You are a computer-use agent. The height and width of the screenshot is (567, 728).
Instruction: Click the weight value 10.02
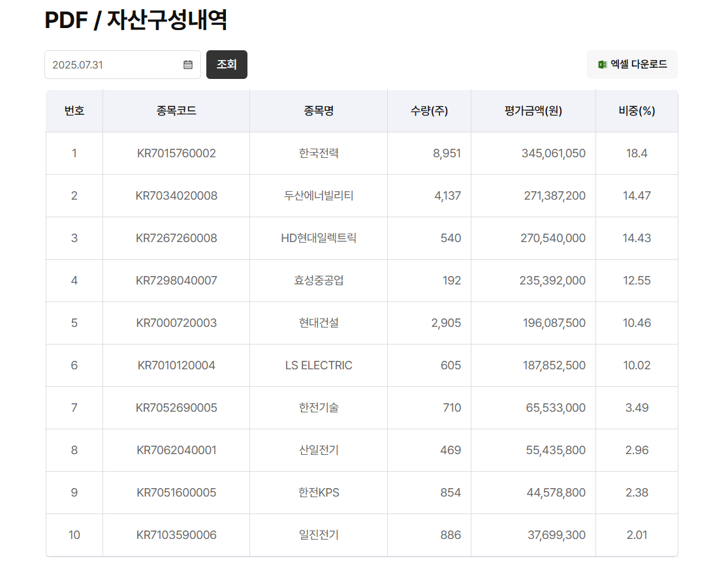tap(637, 365)
